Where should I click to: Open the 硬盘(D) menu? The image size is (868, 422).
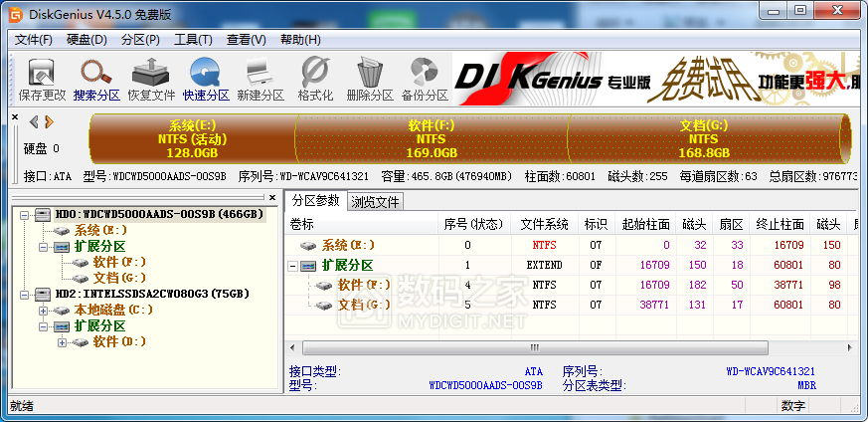tap(87, 40)
